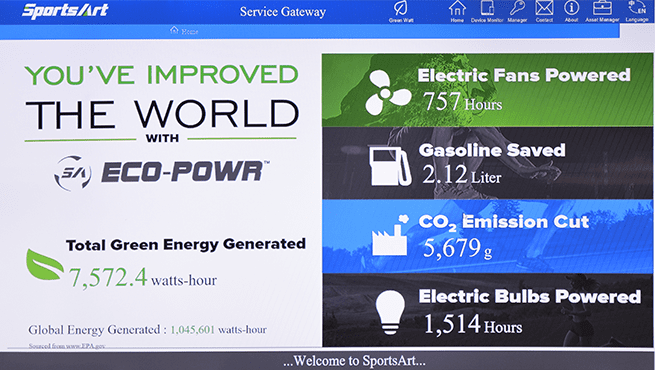Screen dimensions: 655x370
Task: Select the CO2 Emission Cut tile
Action: pos(487,236)
